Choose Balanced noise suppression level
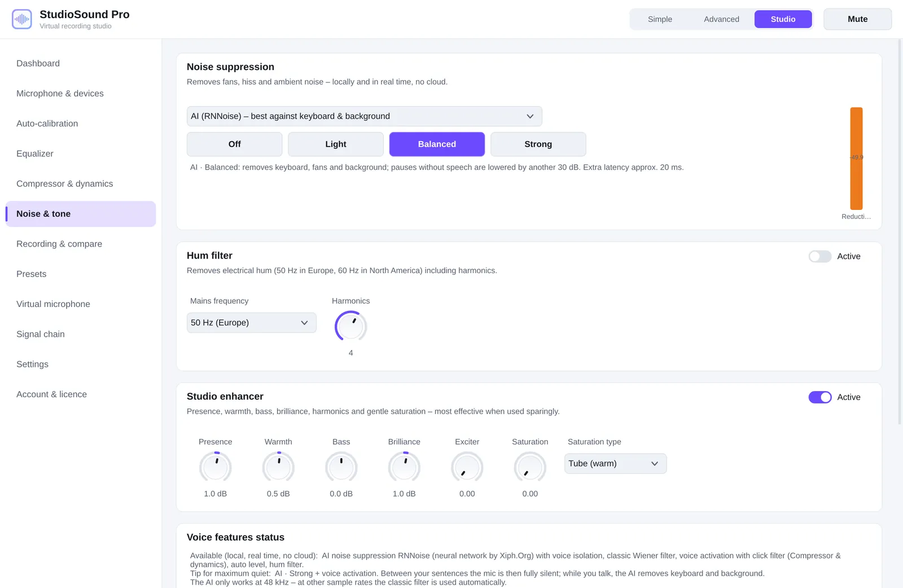Image resolution: width=903 pixels, height=588 pixels. click(437, 144)
